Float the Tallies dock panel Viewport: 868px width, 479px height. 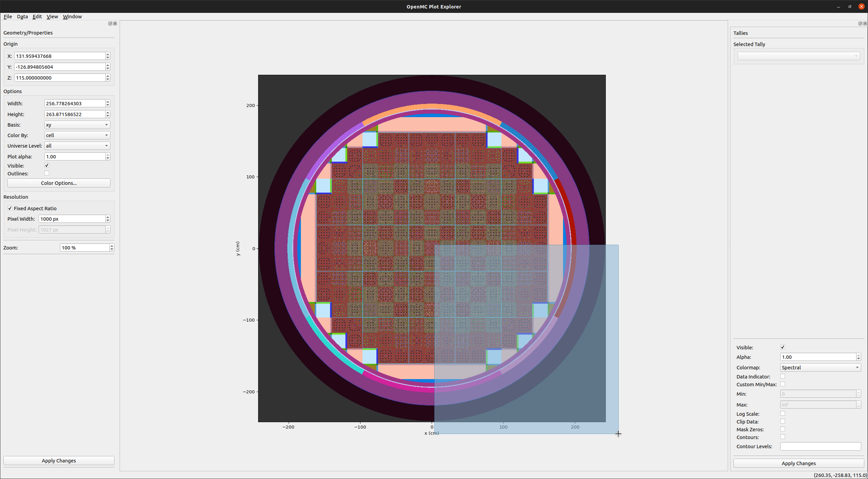[860, 23]
